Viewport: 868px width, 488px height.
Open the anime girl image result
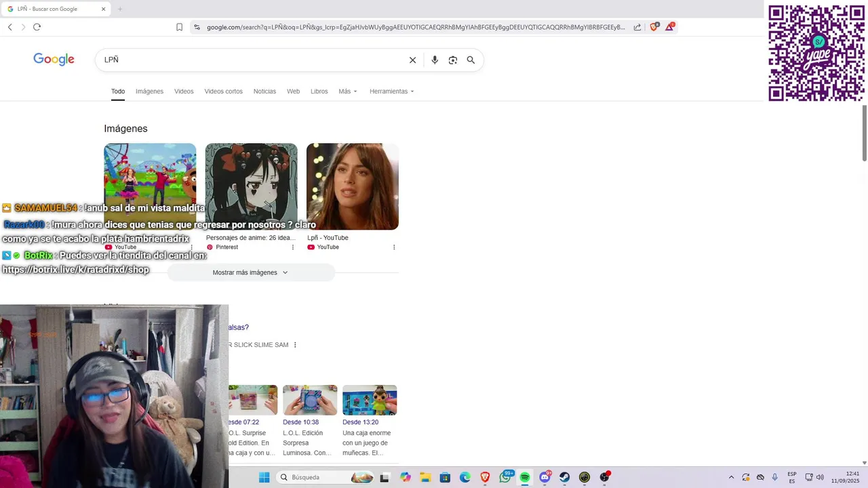click(x=251, y=186)
